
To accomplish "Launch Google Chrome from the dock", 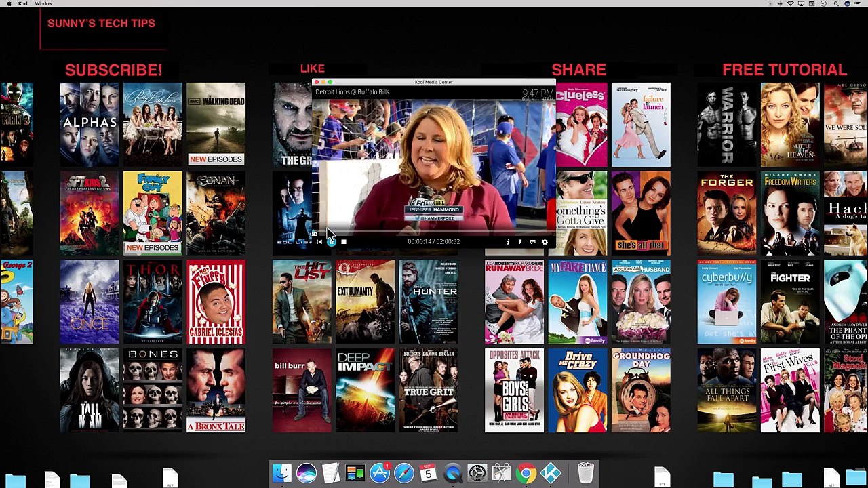I will coord(526,472).
